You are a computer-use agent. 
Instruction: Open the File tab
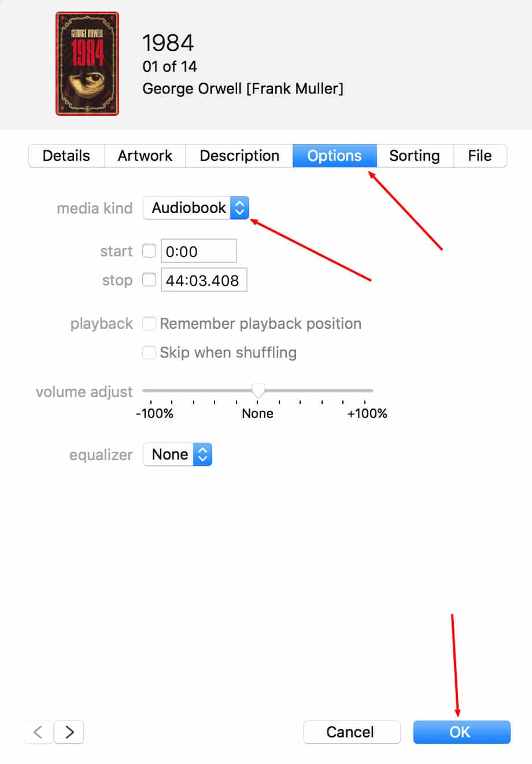(479, 156)
